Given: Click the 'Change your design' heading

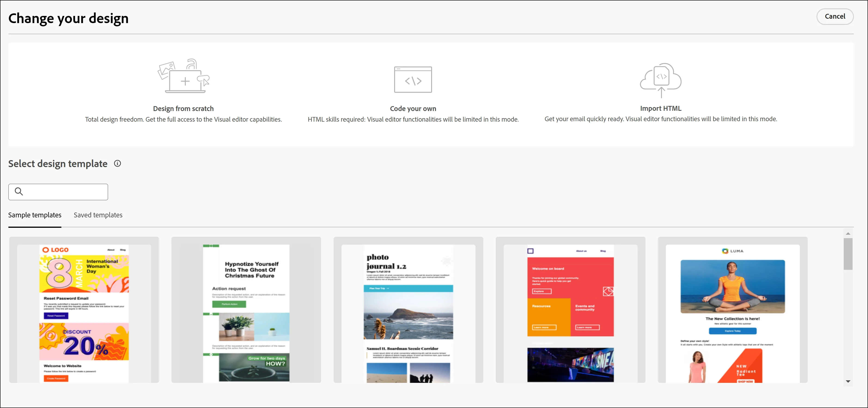Looking at the screenshot, I should pos(68,18).
